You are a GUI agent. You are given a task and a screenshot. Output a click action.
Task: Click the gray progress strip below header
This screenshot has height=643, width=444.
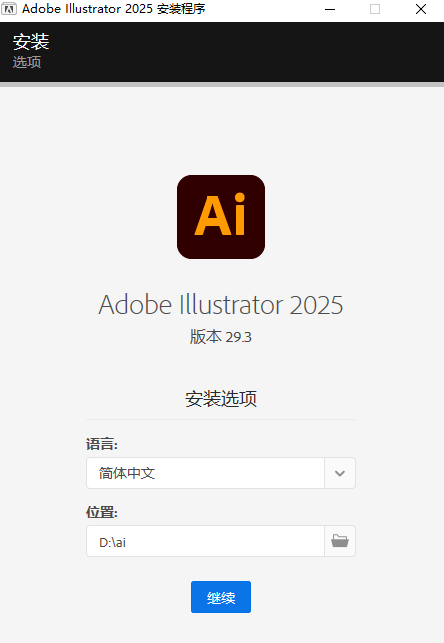point(222,84)
